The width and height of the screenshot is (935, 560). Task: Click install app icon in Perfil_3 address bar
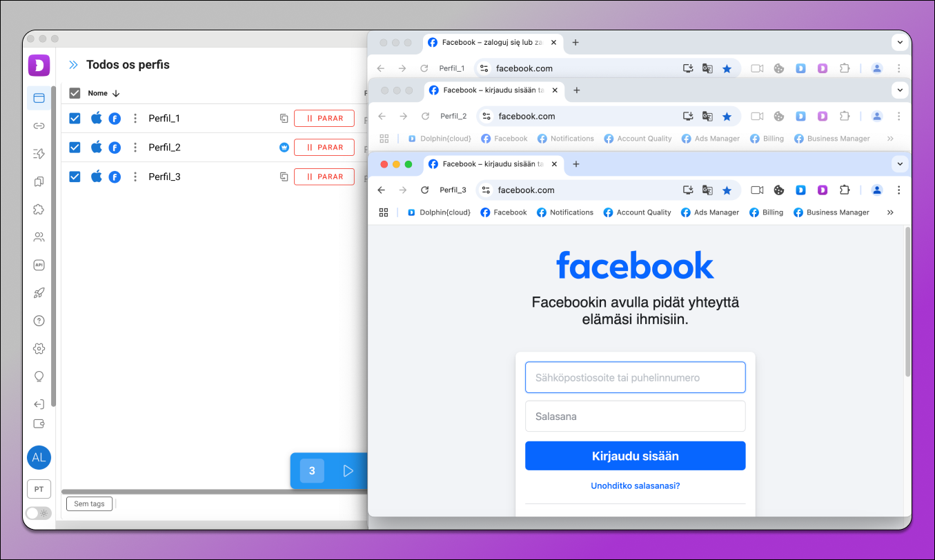pos(688,190)
